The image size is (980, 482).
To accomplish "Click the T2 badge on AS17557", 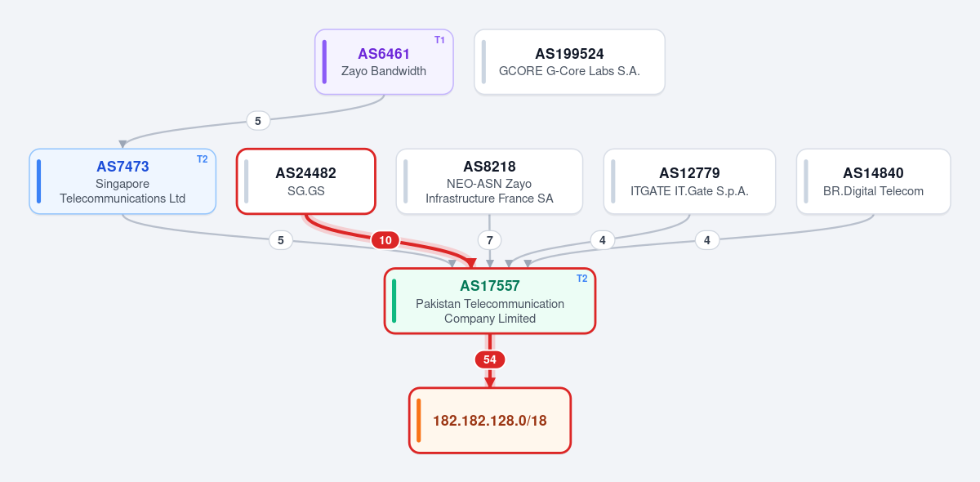I will click(581, 279).
